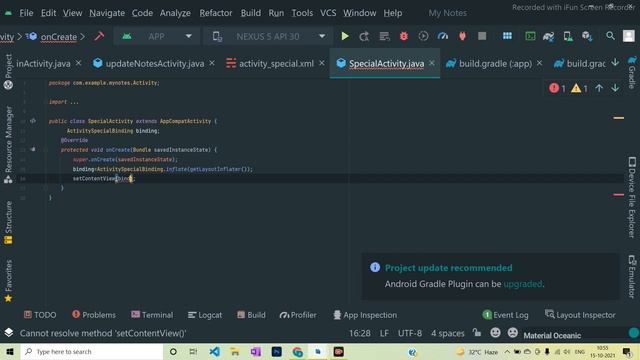Open the search everywhere magnifier
The image size is (640, 360).
click(610, 36)
